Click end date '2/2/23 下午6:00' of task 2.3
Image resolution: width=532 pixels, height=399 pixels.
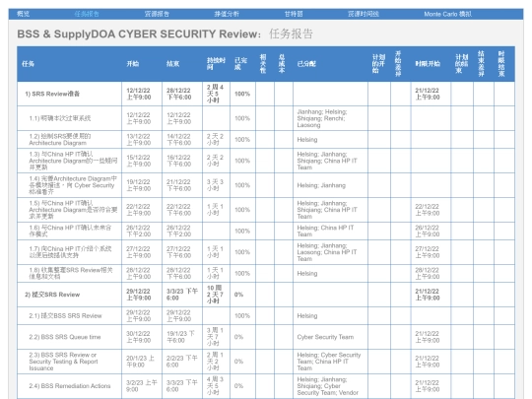[x=182, y=362]
